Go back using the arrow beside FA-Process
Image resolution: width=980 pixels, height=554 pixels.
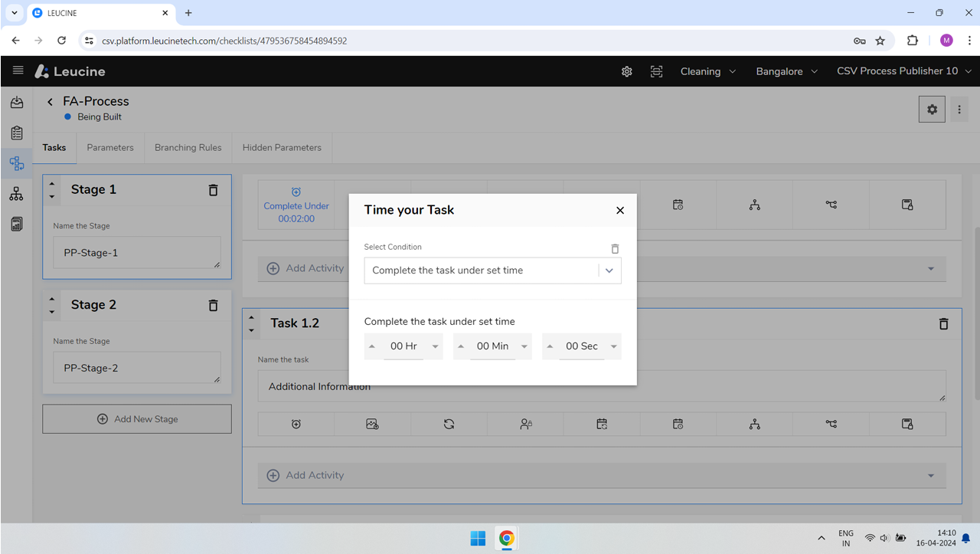[51, 102]
